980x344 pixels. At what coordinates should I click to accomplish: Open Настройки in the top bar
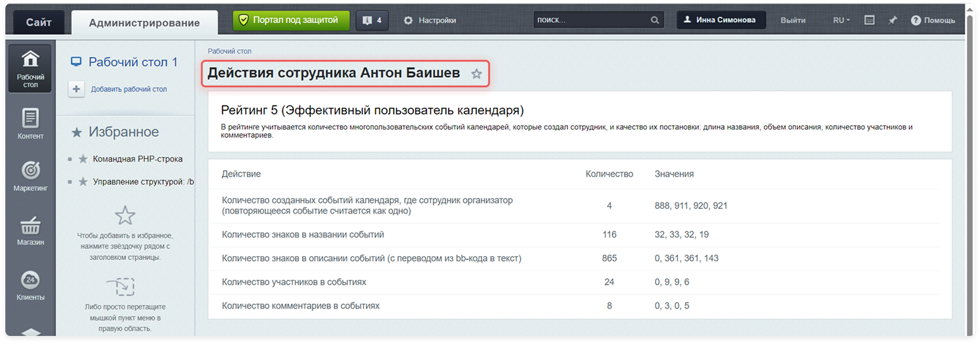pos(431,20)
